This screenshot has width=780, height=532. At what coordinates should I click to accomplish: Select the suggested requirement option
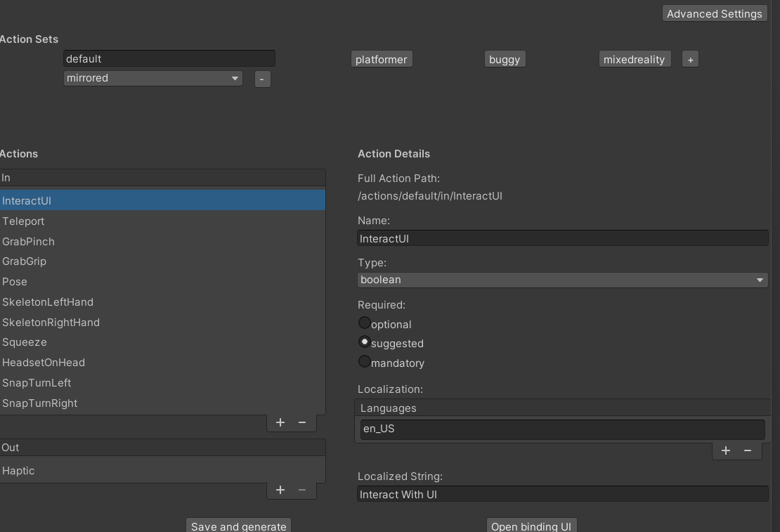(x=364, y=342)
